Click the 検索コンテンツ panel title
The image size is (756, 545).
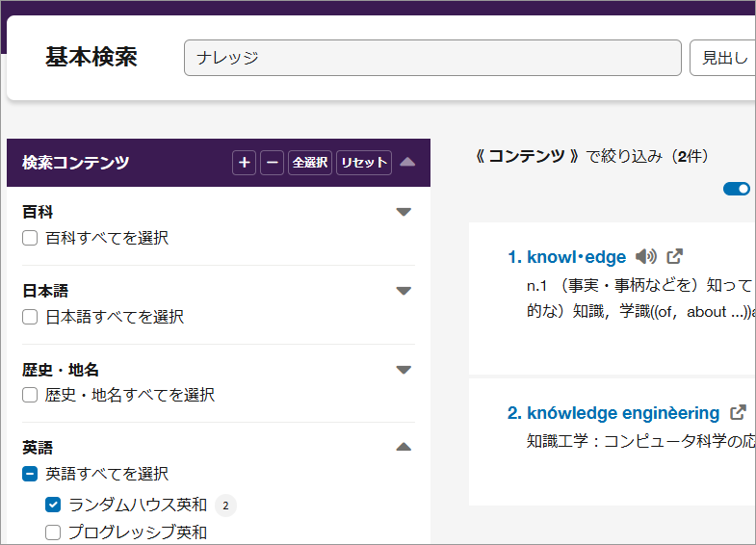(x=76, y=163)
